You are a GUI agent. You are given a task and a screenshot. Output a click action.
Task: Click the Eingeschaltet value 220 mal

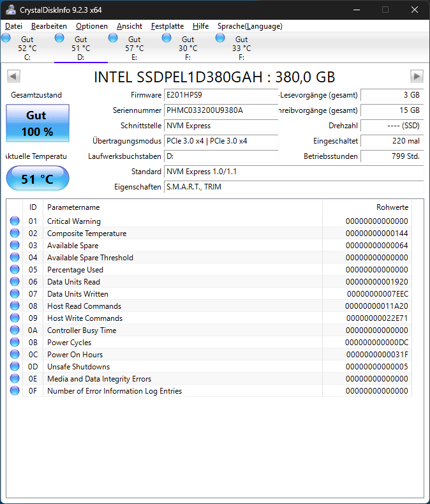pyautogui.click(x=392, y=141)
